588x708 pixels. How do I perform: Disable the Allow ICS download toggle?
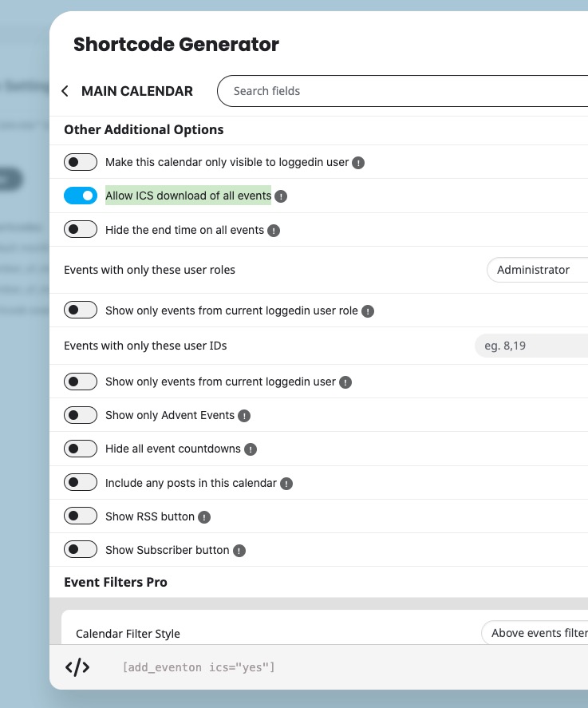point(81,196)
